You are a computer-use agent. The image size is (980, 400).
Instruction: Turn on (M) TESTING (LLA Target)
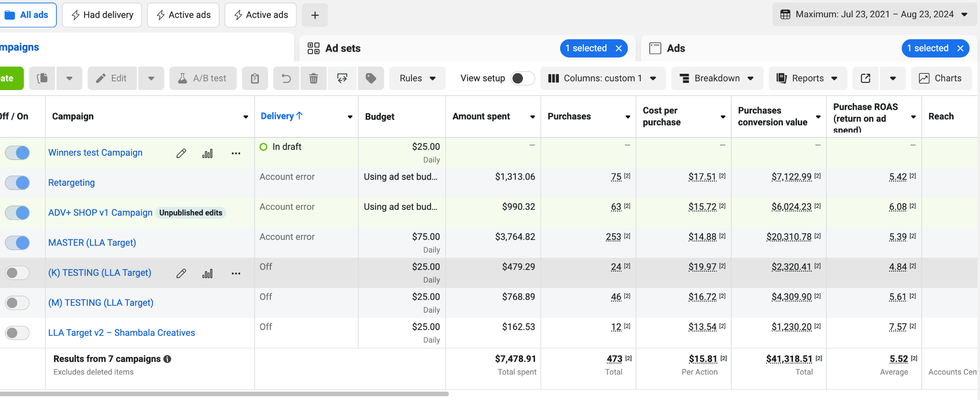coord(17,303)
